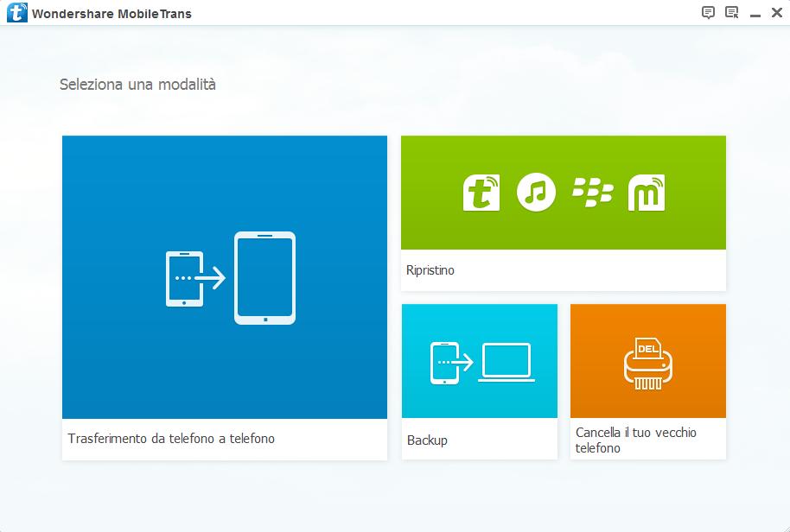Select the BlackBerry logo icon
790x532 pixels.
click(x=592, y=193)
